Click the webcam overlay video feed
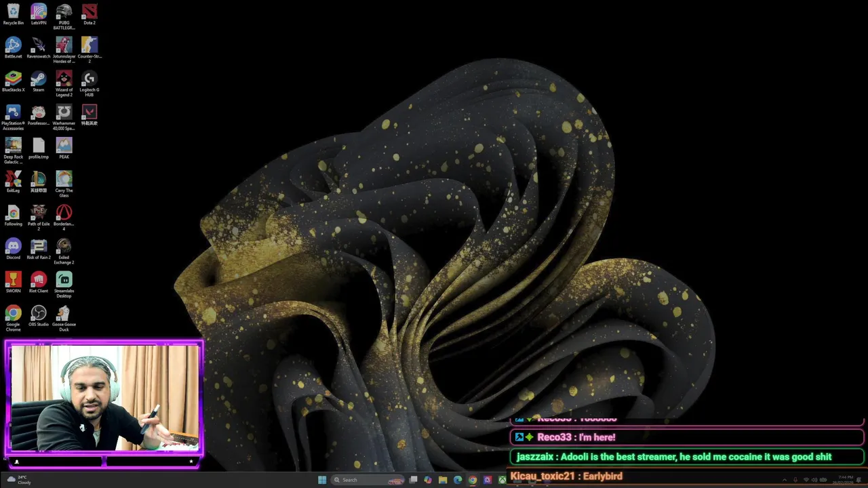The height and width of the screenshot is (488, 868). 104,398
